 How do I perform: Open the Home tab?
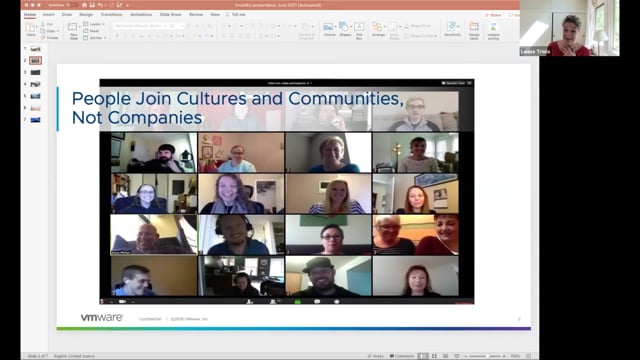point(30,14)
